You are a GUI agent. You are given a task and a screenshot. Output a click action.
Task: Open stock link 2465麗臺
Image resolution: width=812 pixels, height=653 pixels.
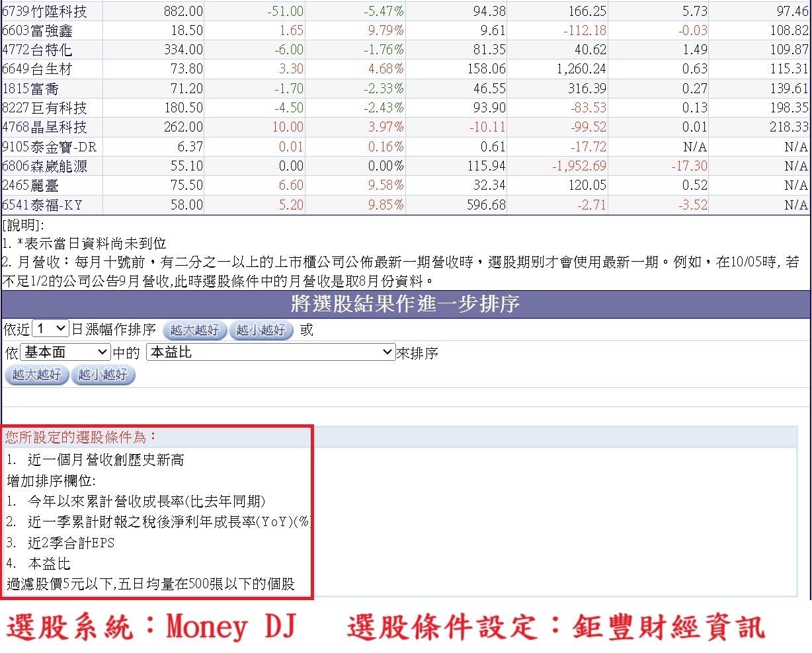point(30,185)
